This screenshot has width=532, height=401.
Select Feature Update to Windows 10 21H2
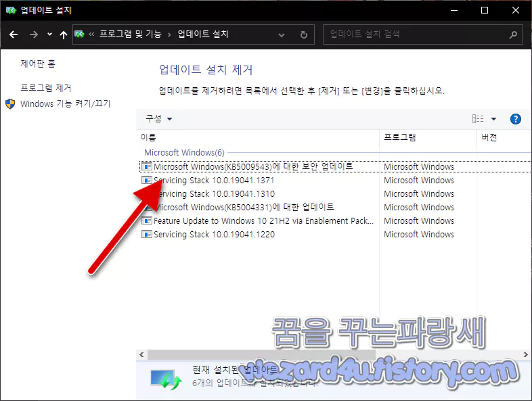(x=263, y=221)
